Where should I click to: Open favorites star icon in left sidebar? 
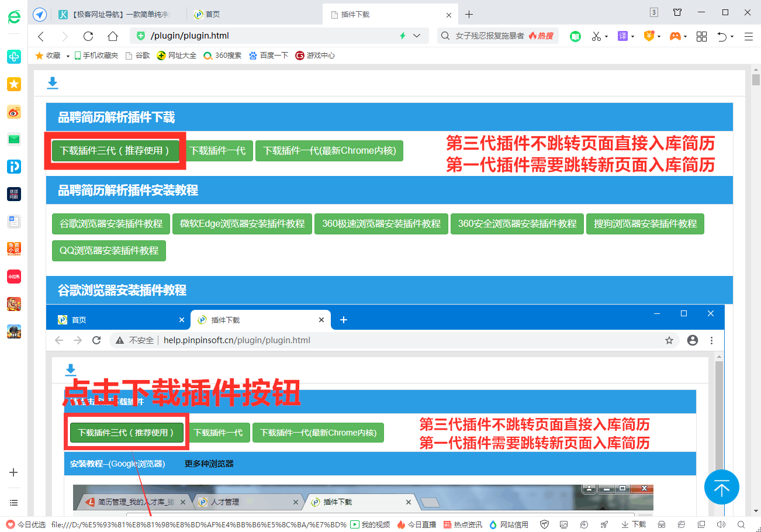pyautogui.click(x=13, y=84)
